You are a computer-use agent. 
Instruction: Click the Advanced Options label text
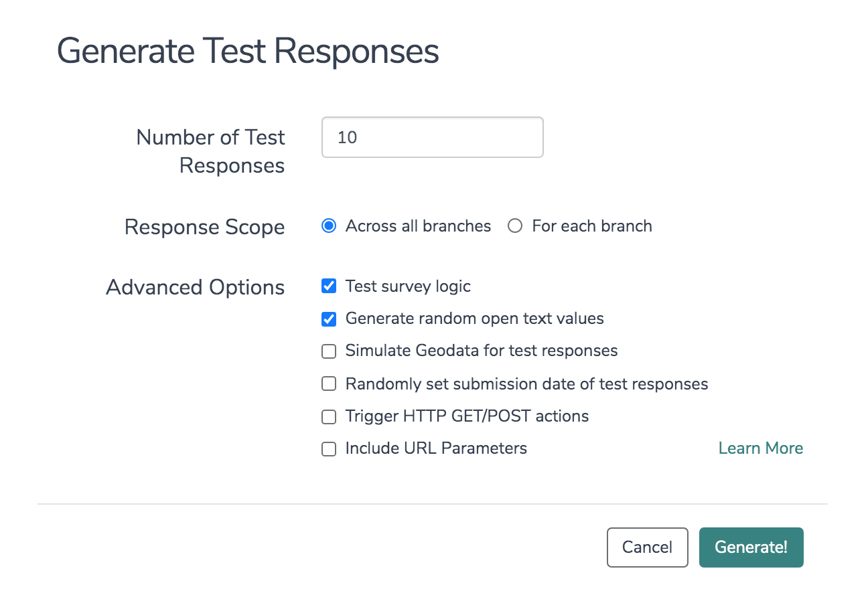[x=196, y=288]
